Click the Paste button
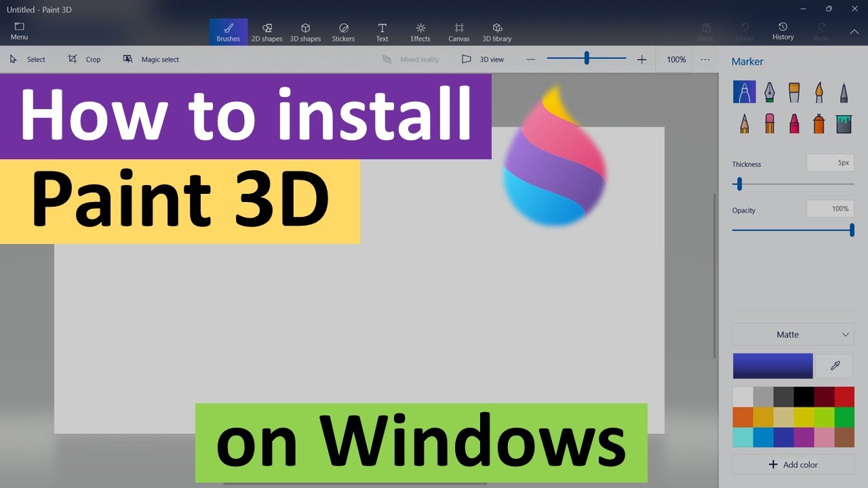 pyautogui.click(x=706, y=31)
